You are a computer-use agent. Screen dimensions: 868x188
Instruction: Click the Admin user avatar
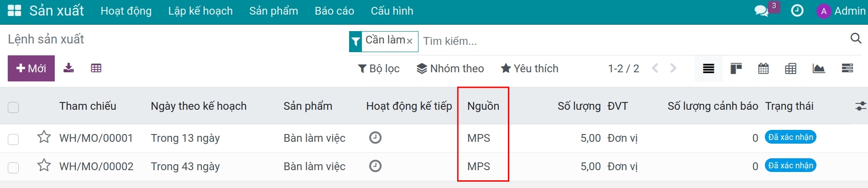pos(823,11)
